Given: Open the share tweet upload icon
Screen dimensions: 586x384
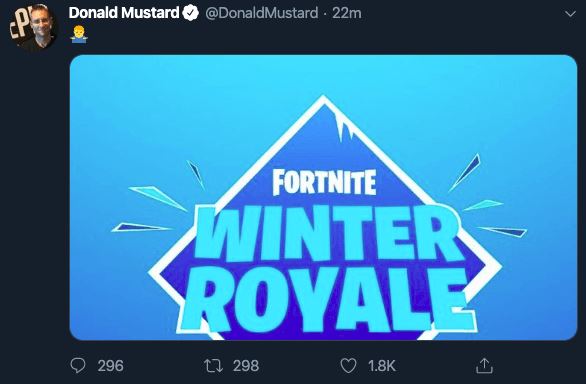Looking at the screenshot, I should pyautogui.click(x=484, y=366).
